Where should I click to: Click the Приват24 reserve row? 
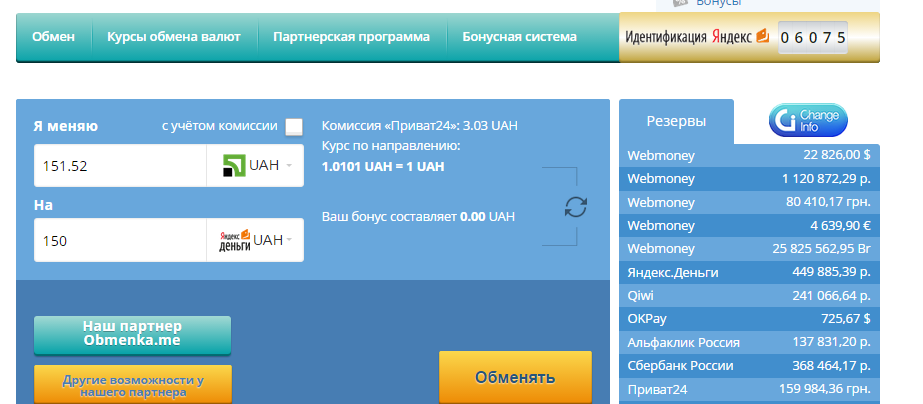pyautogui.click(x=749, y=389)
